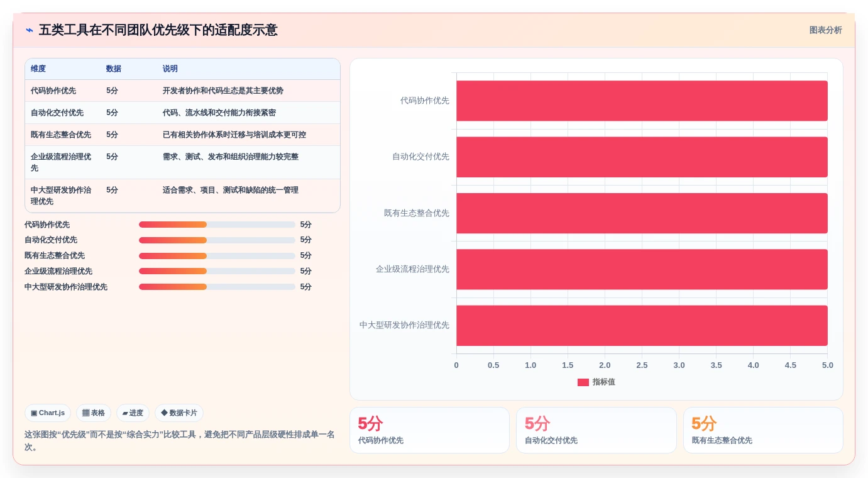
Task: Click 开发者协作和代码生态是其主要优势 description cell
Action: point(223,91)
